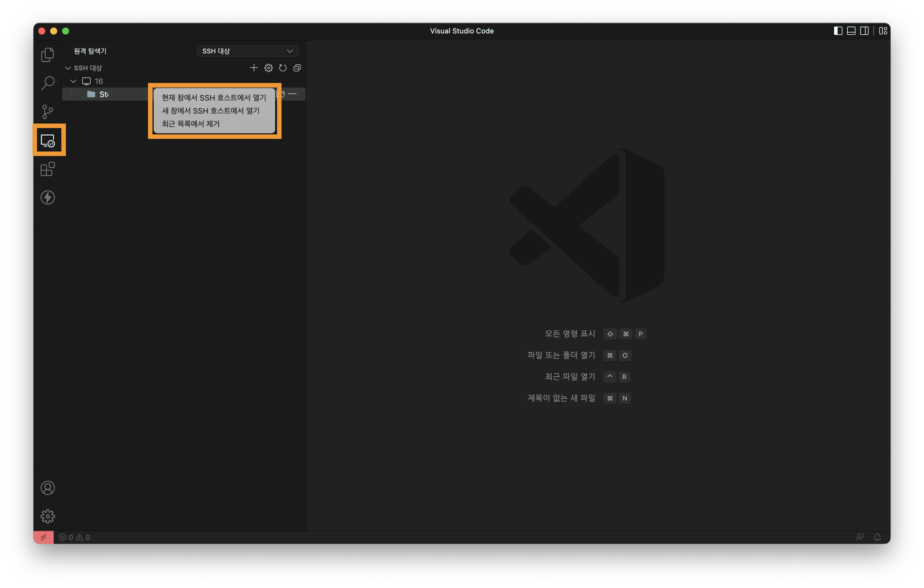Open Customize Layout icon in title bar
This screenshot has height=588, width=924.
(883, 31)
